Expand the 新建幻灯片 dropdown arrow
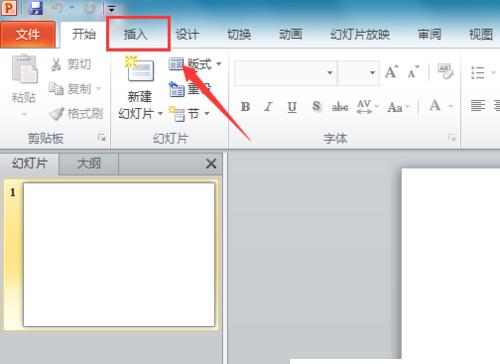This screenshot has width=500, height=364. (160, 114)
